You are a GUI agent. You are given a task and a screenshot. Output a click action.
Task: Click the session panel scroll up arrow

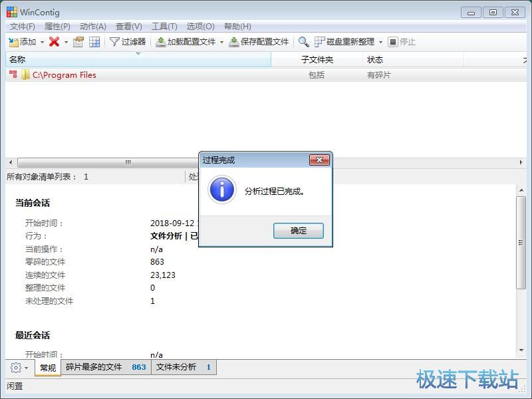[x=521, y=190]
